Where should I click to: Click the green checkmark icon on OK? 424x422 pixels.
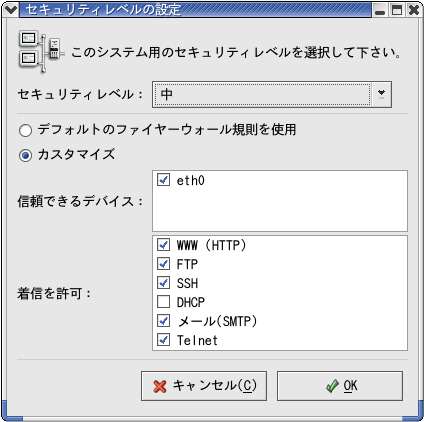point(332,386)
